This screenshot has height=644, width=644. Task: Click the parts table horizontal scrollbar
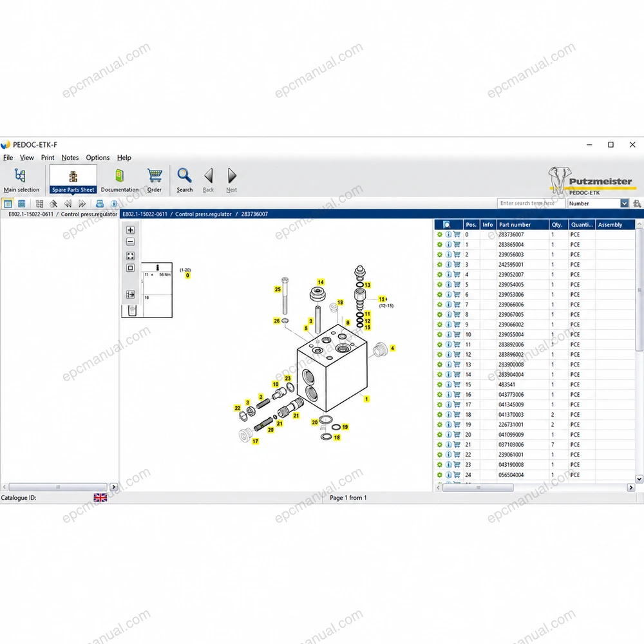[478, 488]
